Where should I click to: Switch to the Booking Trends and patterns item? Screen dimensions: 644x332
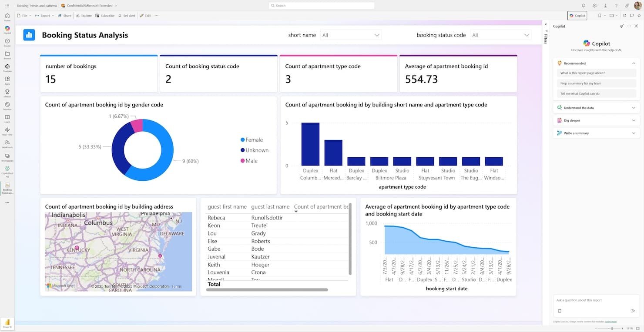(x=37, y=6)
